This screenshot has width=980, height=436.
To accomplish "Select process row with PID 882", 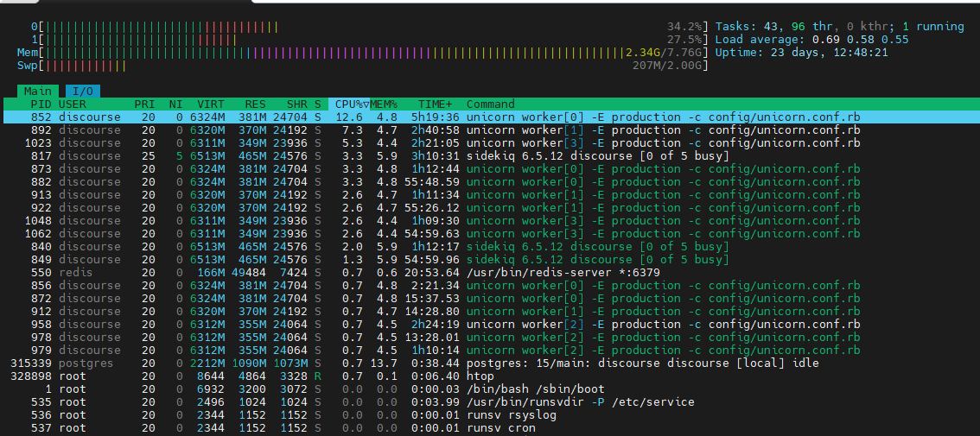I will tap(490, 182).
